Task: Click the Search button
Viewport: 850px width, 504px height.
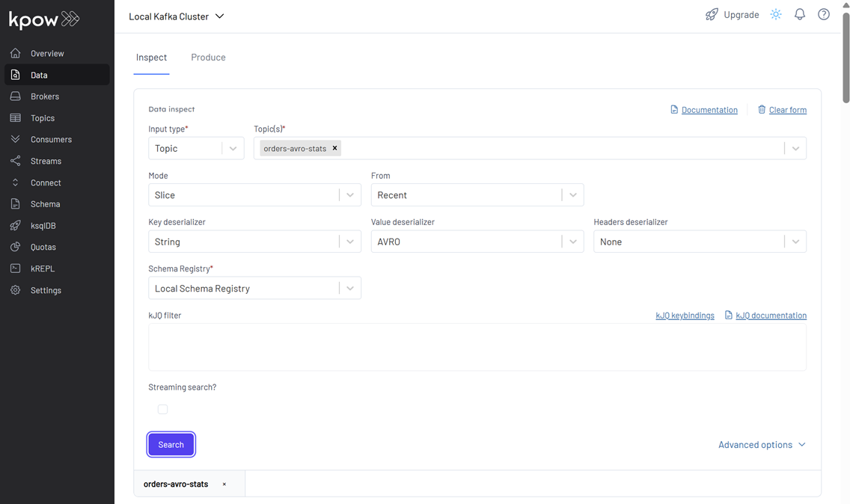Action: [171, 444]
